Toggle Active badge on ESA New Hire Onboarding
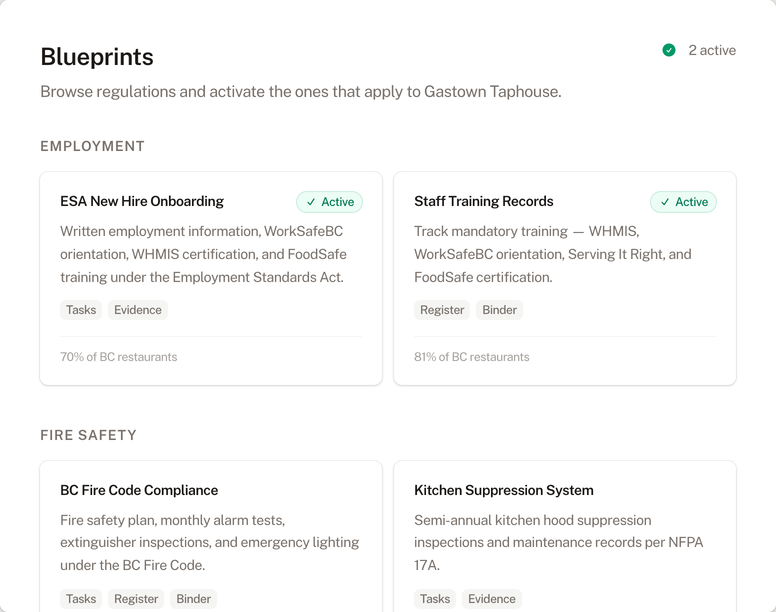Viewport: 776px width, 612px height. [x=329, y=202]
